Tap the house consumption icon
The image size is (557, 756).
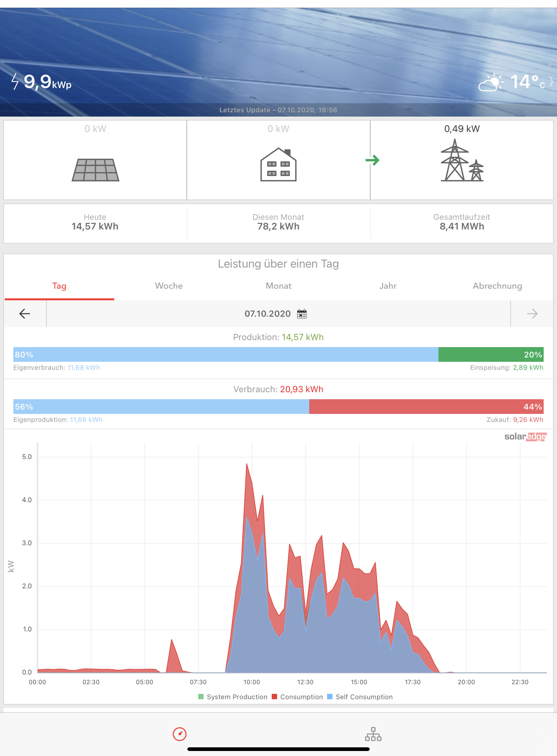[x=278, y=165]
